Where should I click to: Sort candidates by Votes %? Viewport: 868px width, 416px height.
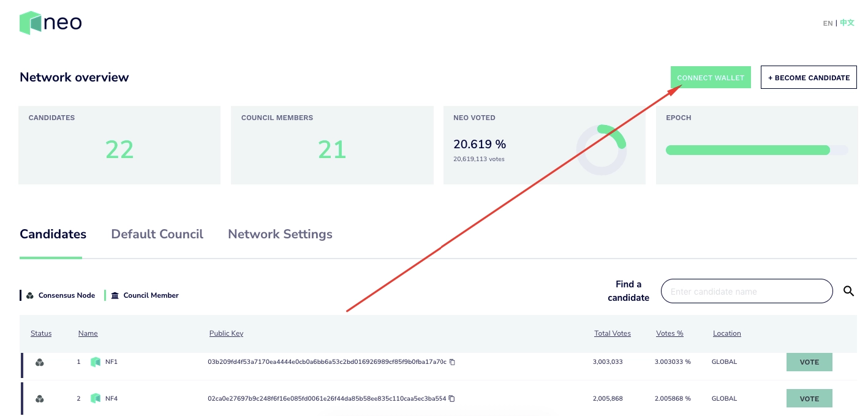point(669,333)
